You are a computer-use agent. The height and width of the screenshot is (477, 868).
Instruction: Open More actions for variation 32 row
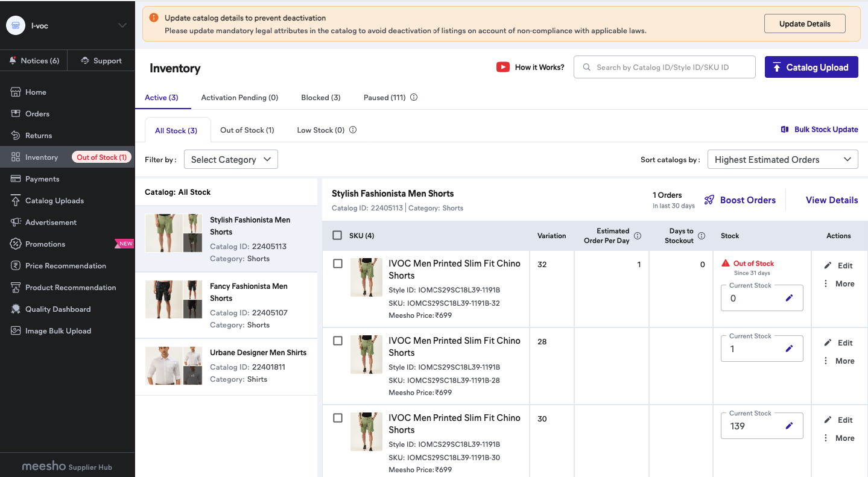click(839, 284)
